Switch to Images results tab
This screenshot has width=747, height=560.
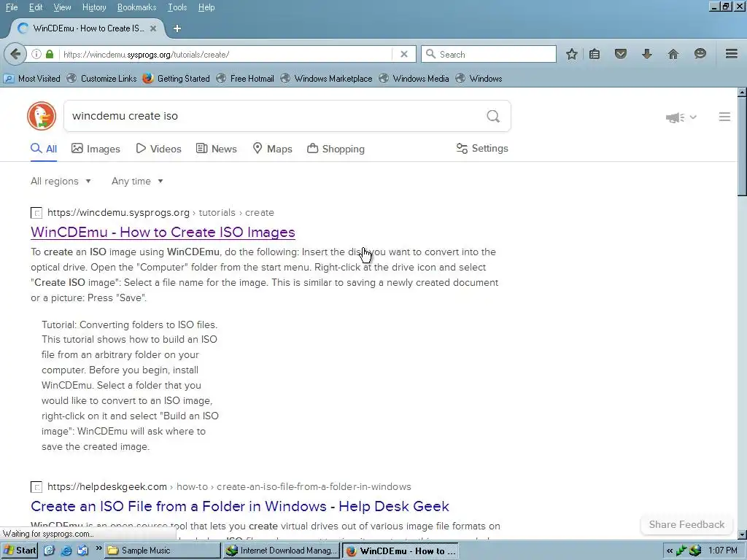[x=96, y=149]
